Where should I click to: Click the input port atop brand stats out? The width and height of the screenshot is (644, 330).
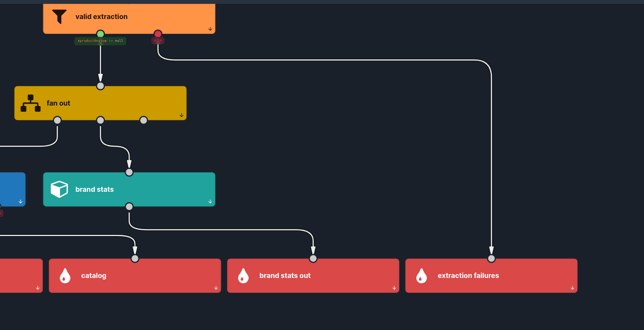click(313, 259)
